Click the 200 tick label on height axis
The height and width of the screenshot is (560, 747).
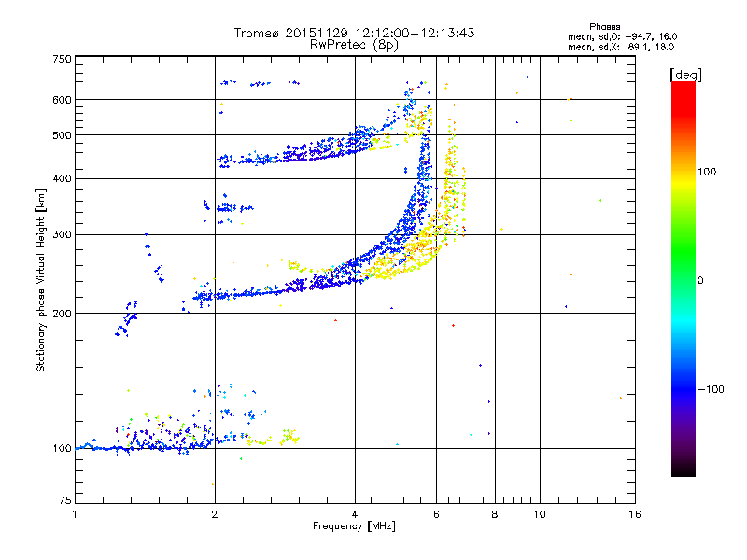[62, 314]
